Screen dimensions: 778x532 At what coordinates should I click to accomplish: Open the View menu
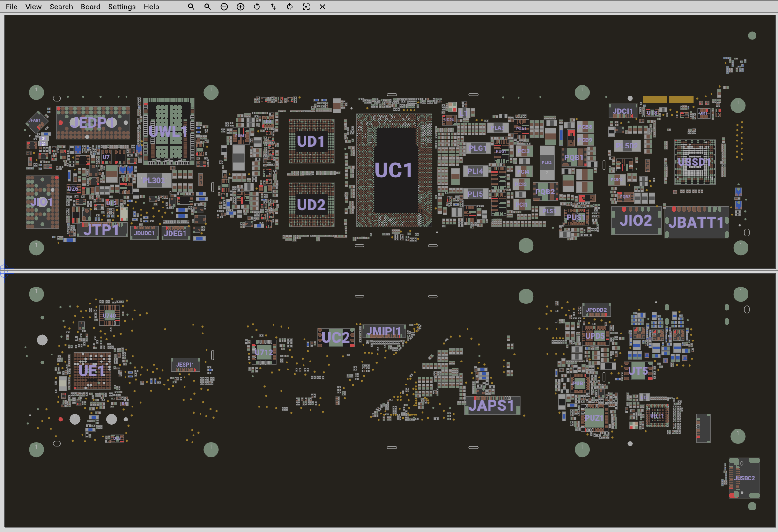(33, 7)
